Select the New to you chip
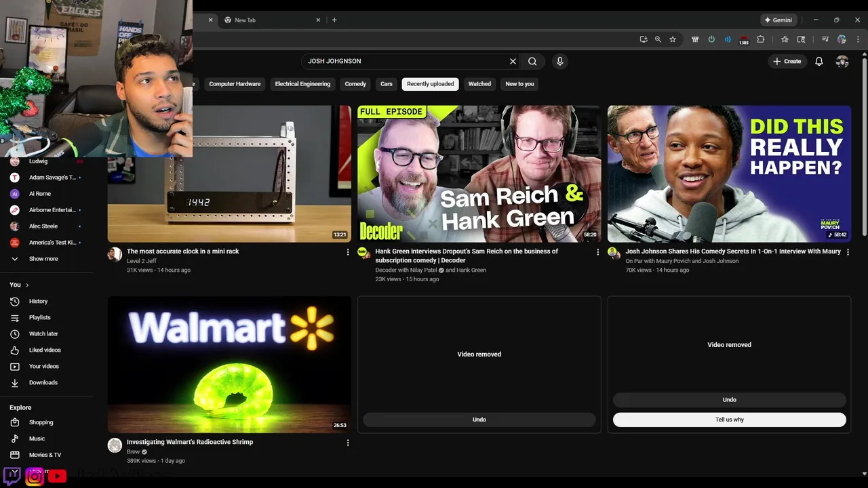 [x=519, y=84]
